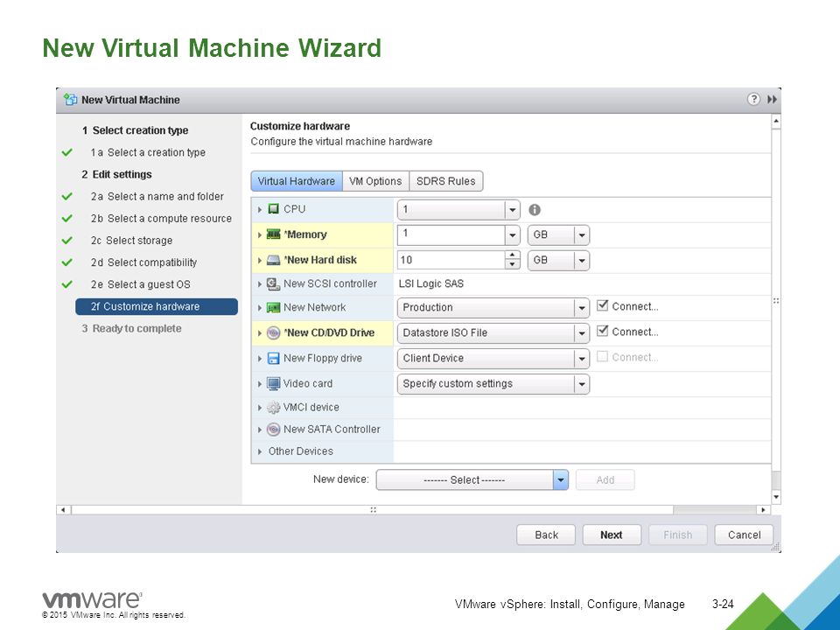Viewport: 840px width, 630px height.
Task: Expand the VMCI device row
Action: pyautogui.click(x=260, y=408)
